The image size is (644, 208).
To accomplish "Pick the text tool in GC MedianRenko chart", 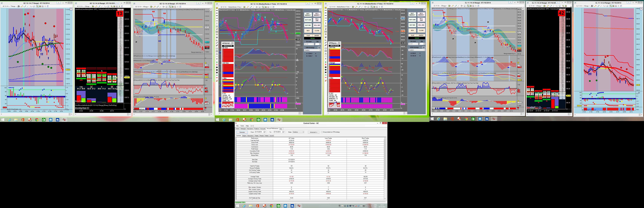I will (217, 59).
